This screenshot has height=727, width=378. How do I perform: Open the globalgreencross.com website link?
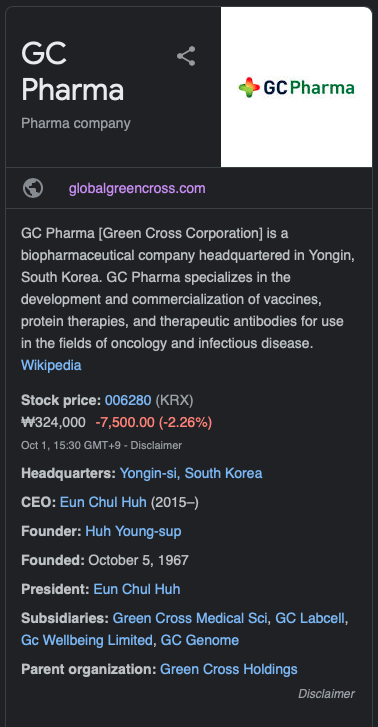click(x=137, y=189)
